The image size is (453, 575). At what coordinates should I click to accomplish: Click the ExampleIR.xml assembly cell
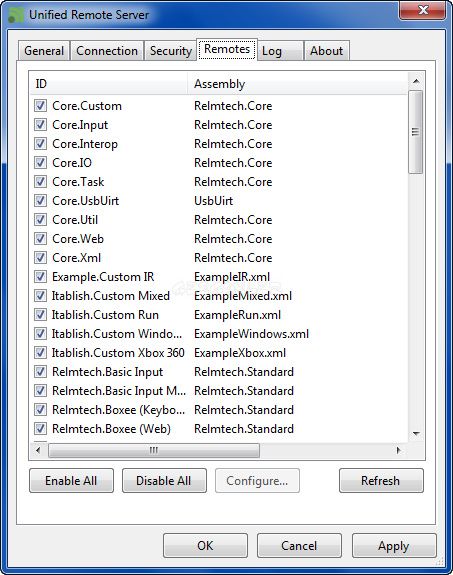pyautogui.click(x=232, y=276)
